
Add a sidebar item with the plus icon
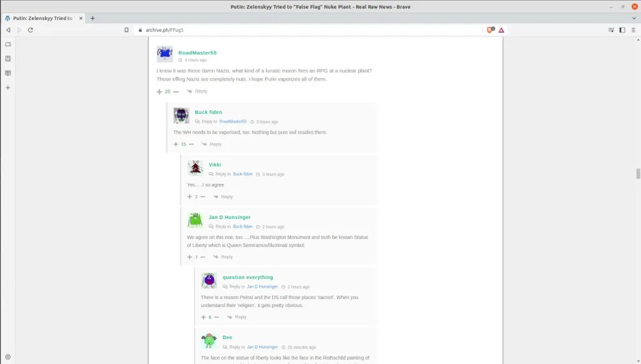coord(8,88)
